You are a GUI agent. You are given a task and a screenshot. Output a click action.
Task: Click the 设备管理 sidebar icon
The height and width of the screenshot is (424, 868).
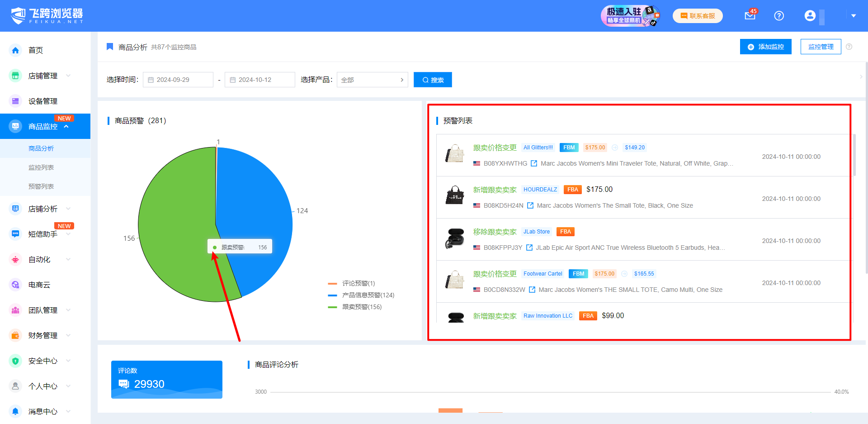(x=15, y=101)
